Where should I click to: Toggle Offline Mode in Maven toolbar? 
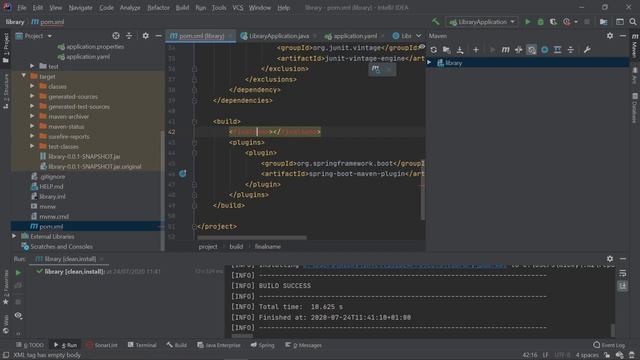pyautogui.click(x=518, y=50)
